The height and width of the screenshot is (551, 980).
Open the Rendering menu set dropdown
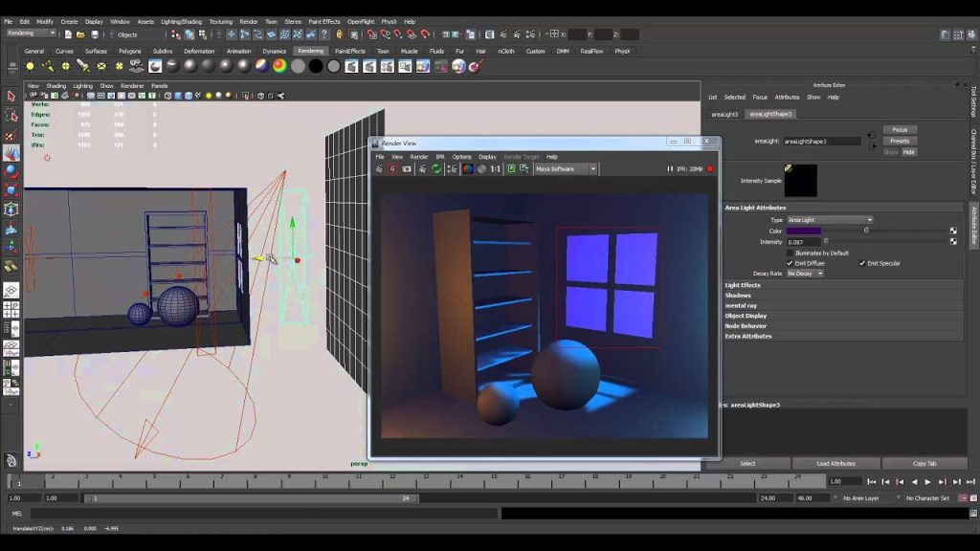(x=31, y=33)
